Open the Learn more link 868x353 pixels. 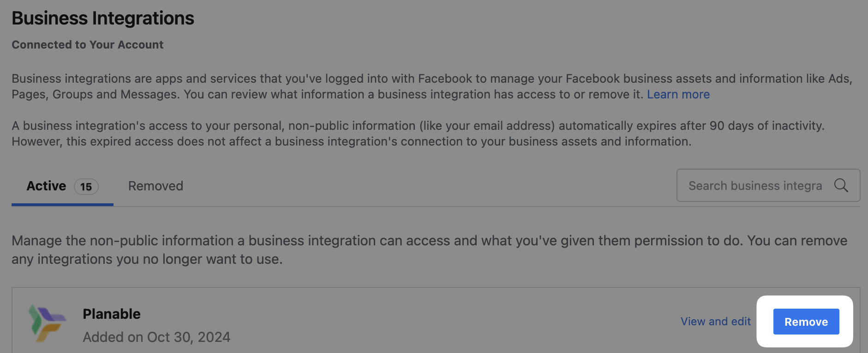coord(678,94)
